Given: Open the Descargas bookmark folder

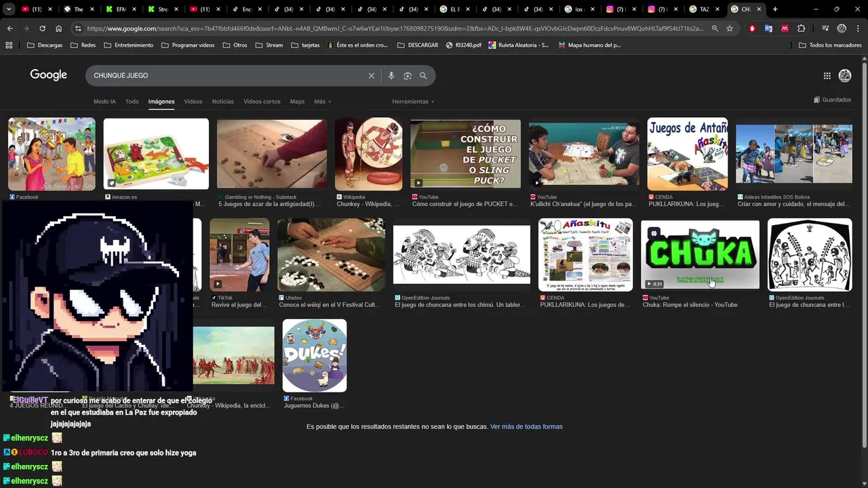Looking at the screenshot, I should click(45, 45).
